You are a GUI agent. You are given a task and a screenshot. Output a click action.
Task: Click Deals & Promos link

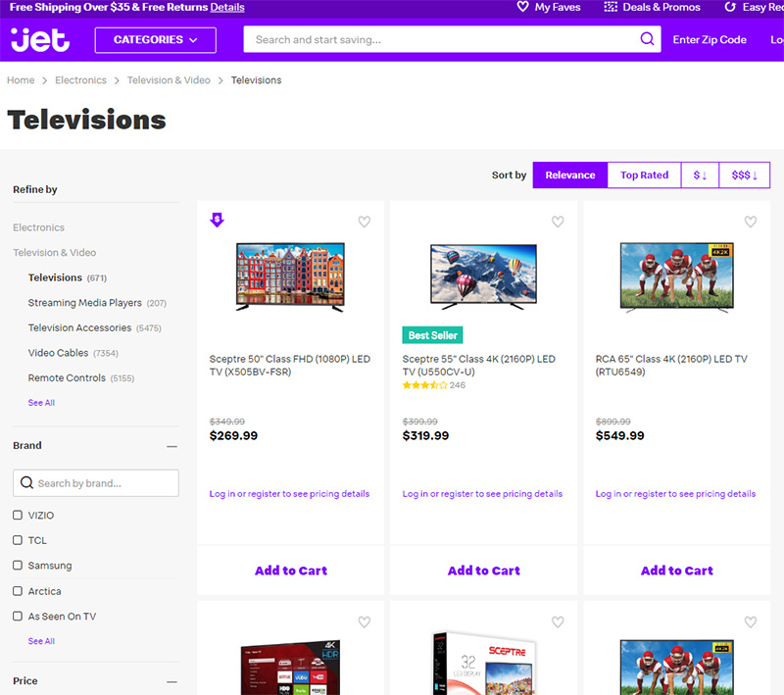coord(661,7)
